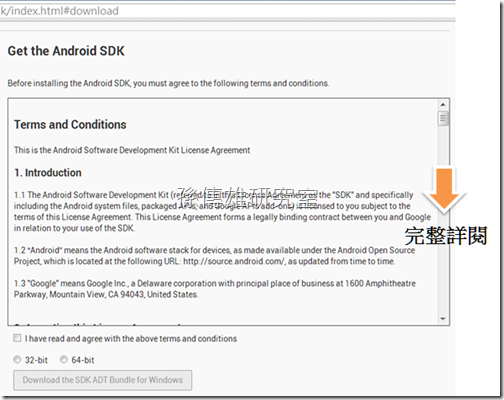Click the browser address bar URL field
504x400 pixels.
tap(227, 11)
